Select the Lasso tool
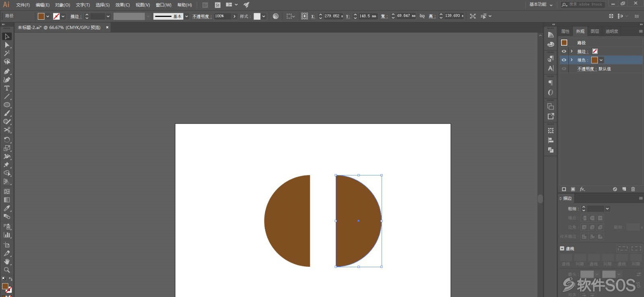The width and height of the screenshot is (644, 297). [x=7, y=62]
